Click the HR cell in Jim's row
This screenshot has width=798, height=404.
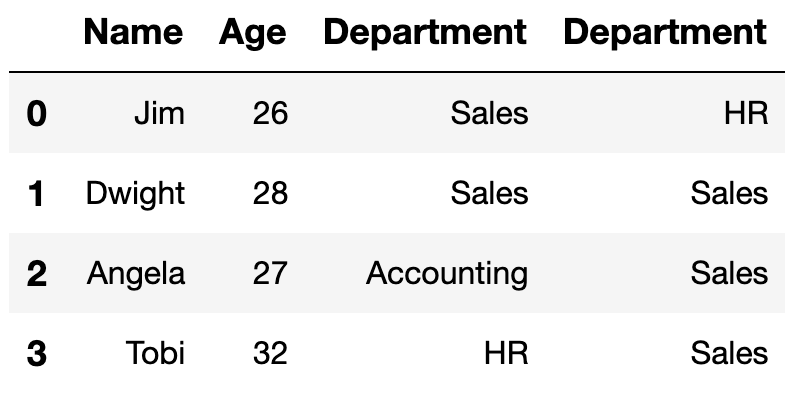746,113
